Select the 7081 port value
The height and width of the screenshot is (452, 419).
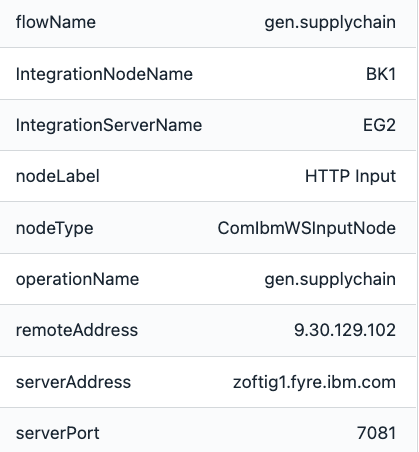(x=376, y=433)
